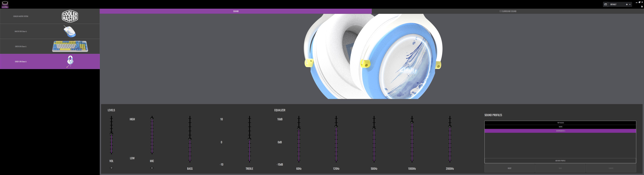The height and width of the screenshot is (175, 644).
Task: Click the CK570 SF6 Chun-Li keyboard image
Action: coord(70,47)
